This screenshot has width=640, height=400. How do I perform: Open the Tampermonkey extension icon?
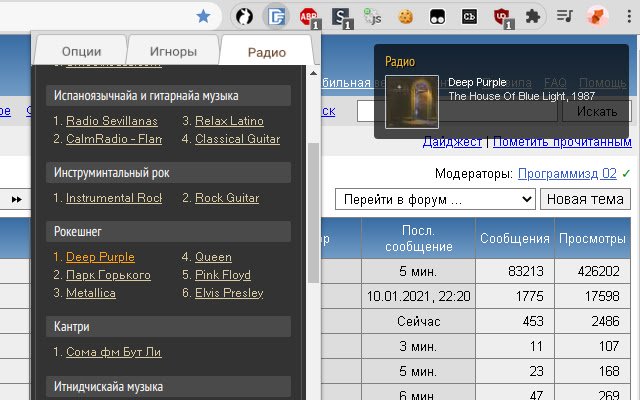click(x=437, y=16)
